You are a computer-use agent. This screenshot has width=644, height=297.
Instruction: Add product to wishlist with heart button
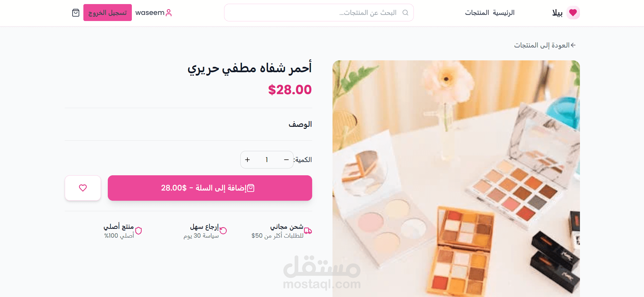(x=83, y=188)
